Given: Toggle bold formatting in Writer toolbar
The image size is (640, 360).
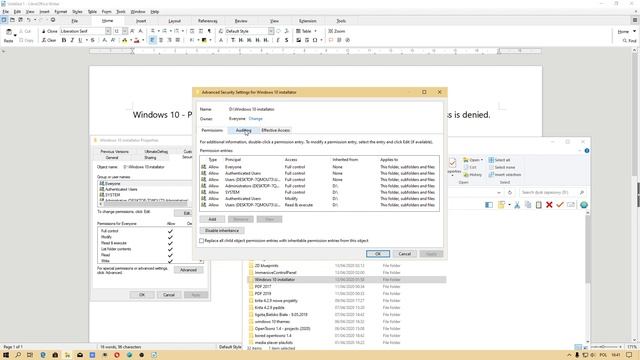Looking at the screenshot, I should click(64, 40).
